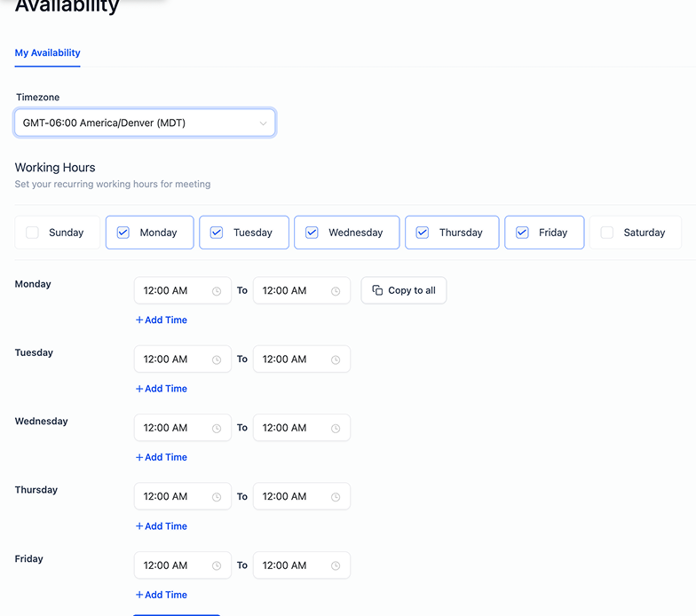The width and height of the screenshot is (696, 616).
Task: Click the clock icon in Friday end time
Action: click(x=336, y=566)
